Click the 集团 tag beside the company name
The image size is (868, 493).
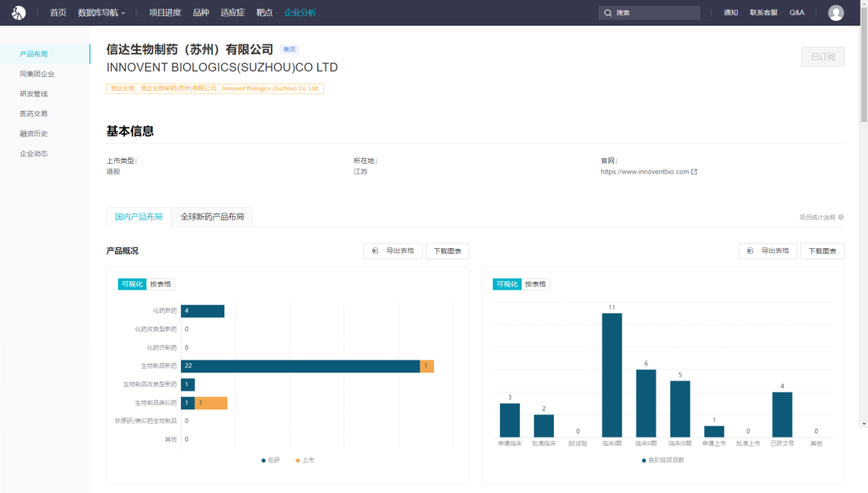point(289,50)
